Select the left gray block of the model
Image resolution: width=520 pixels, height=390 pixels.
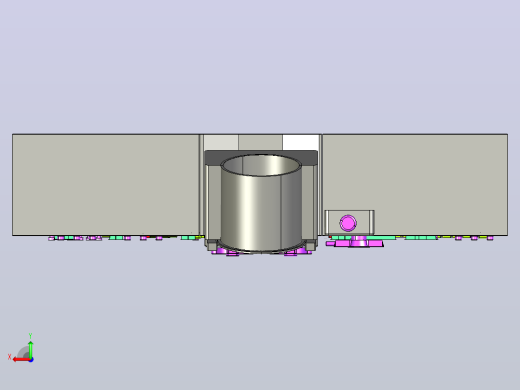point(106,185)
